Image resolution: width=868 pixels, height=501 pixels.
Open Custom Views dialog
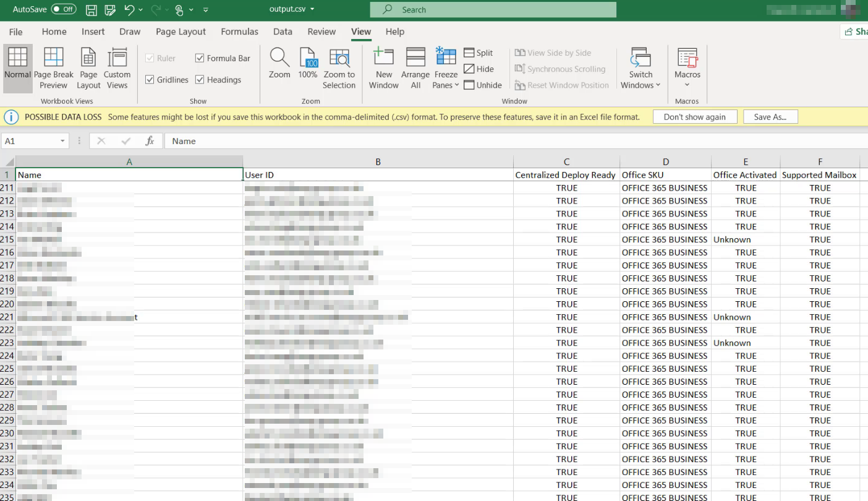117,69
